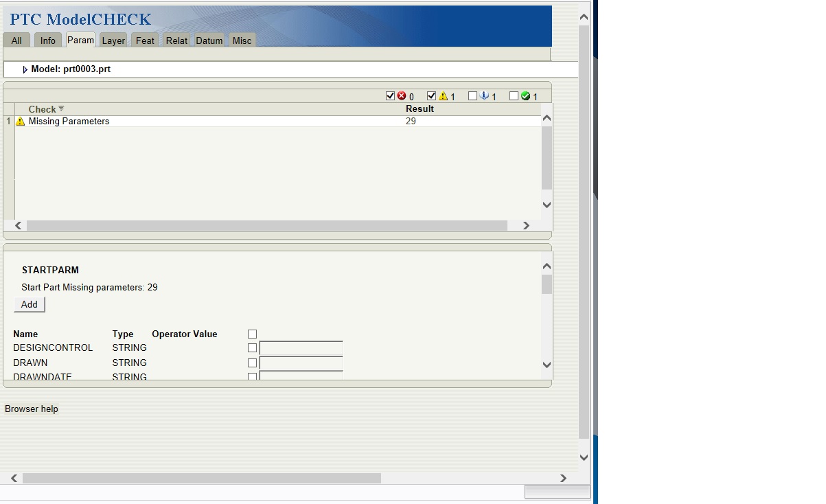This screenshot has width=826, height=504.
Task: Sort by the Check column header
Action: click(42, 109)
